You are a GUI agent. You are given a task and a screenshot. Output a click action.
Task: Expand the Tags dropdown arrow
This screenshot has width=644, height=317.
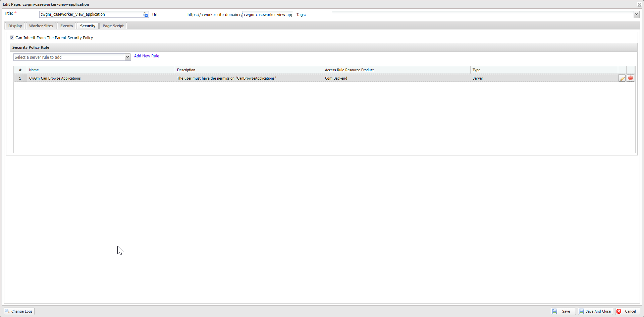[x=636, y=14]
